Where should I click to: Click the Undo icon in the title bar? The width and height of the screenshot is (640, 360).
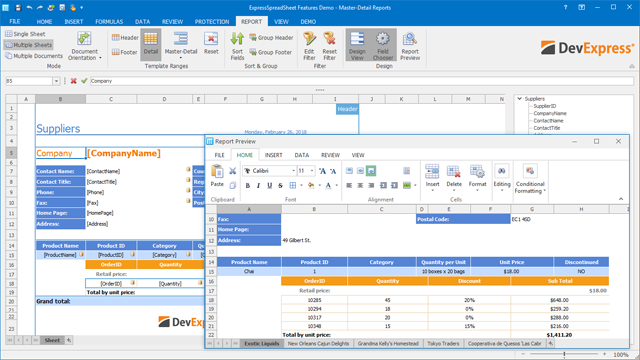tap(29, 7)
